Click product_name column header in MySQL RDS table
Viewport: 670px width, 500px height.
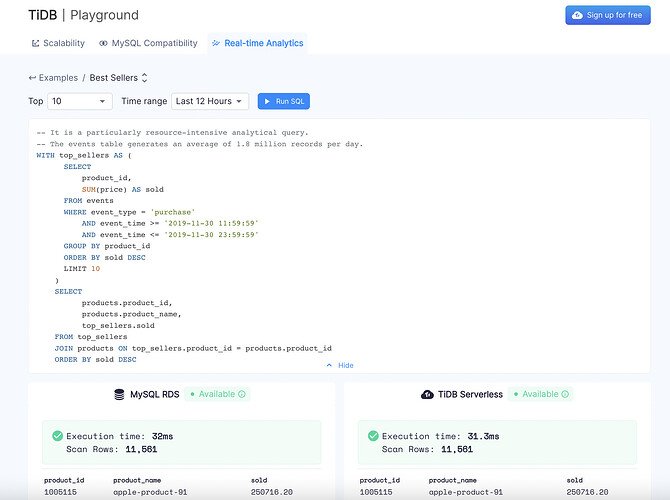[137, 480]
